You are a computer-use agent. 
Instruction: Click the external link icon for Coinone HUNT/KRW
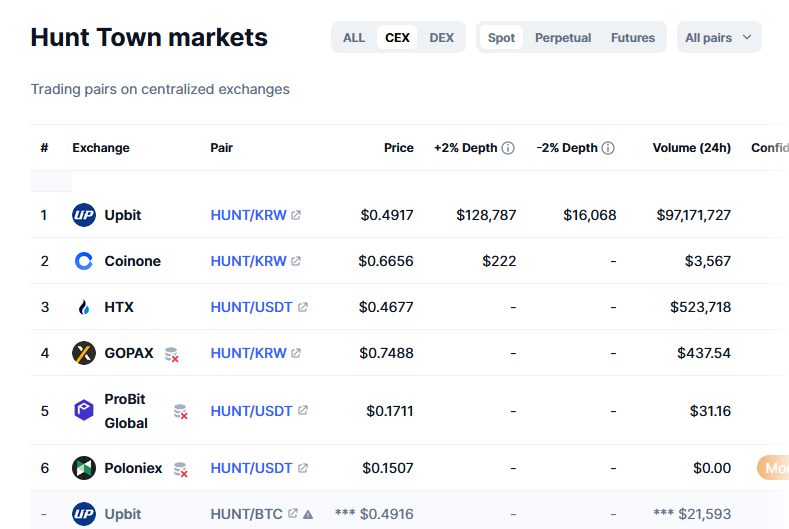tap(296, 261)
